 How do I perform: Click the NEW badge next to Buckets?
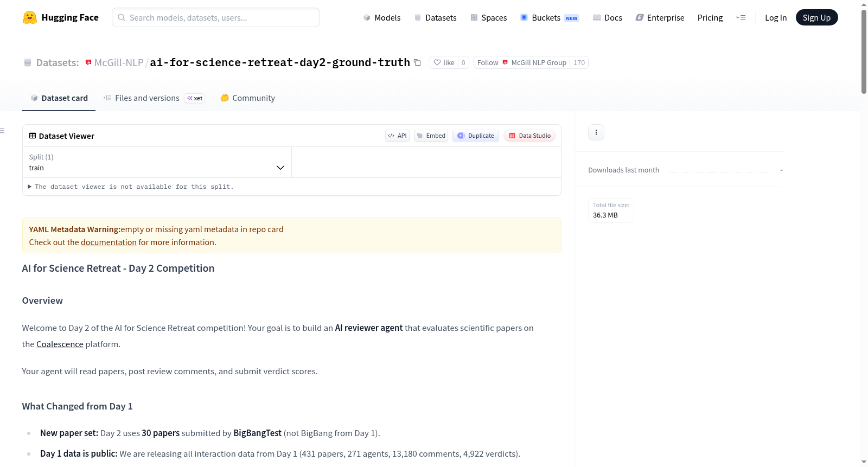[572, 18]
